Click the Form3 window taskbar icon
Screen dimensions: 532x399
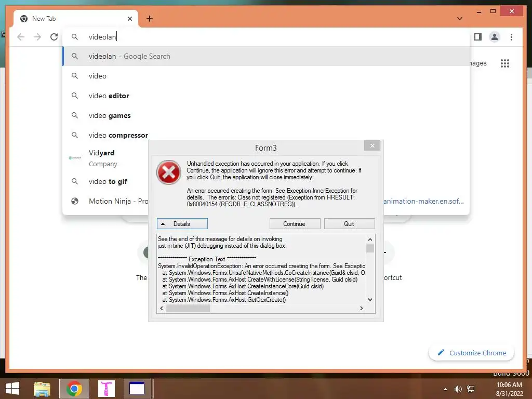coord(137,389)
